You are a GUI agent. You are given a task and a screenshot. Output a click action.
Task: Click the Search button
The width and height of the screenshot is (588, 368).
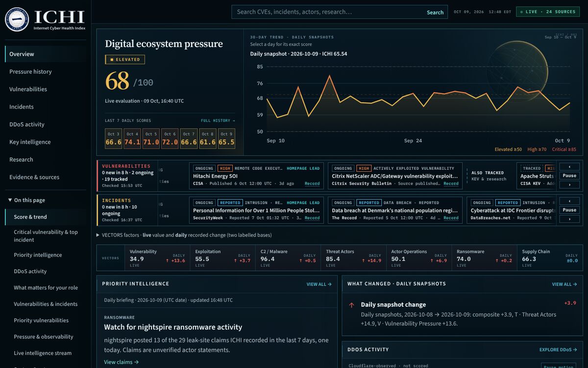[435, 12]
